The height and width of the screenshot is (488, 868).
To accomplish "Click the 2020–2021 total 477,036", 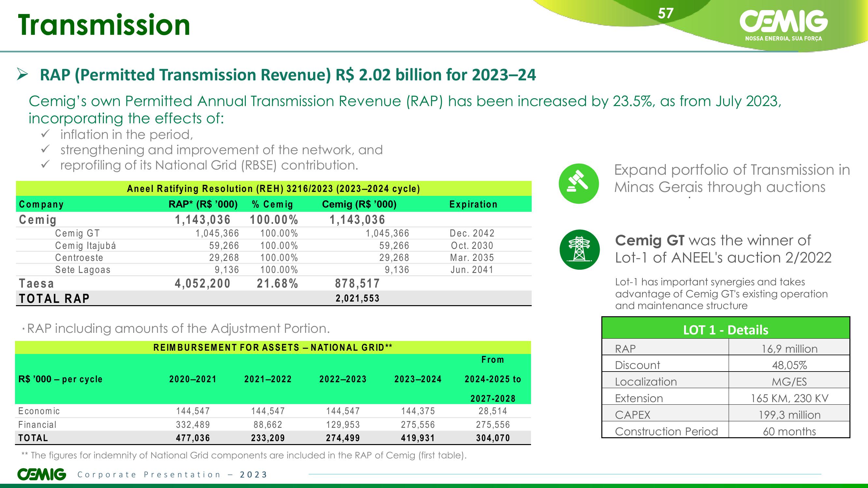I will 193,438.
